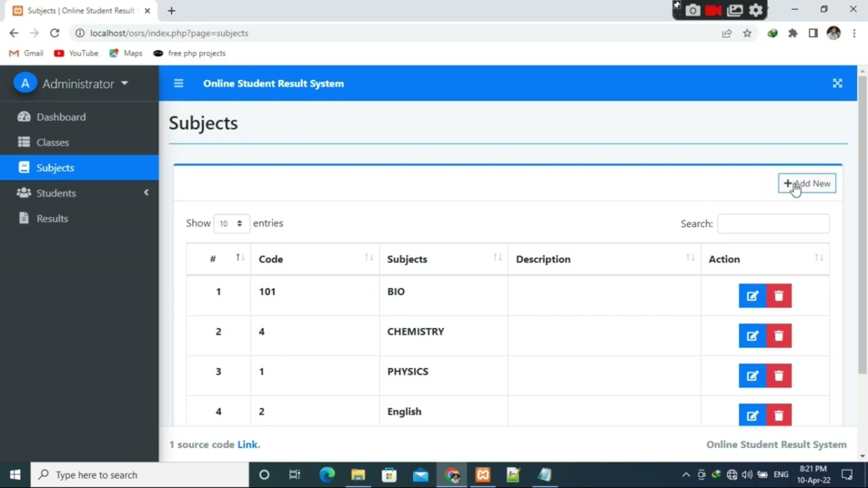The height and width of the screenshot is (488, 868).
Task: Open File Explorer from the taskbar
Action: 358,475
